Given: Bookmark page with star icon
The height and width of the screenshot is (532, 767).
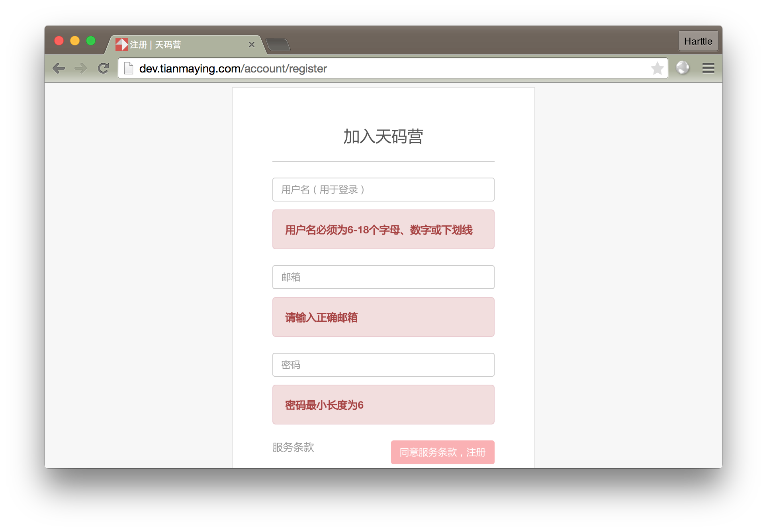Looking at the screenshot, I should [x=657, y=68].
